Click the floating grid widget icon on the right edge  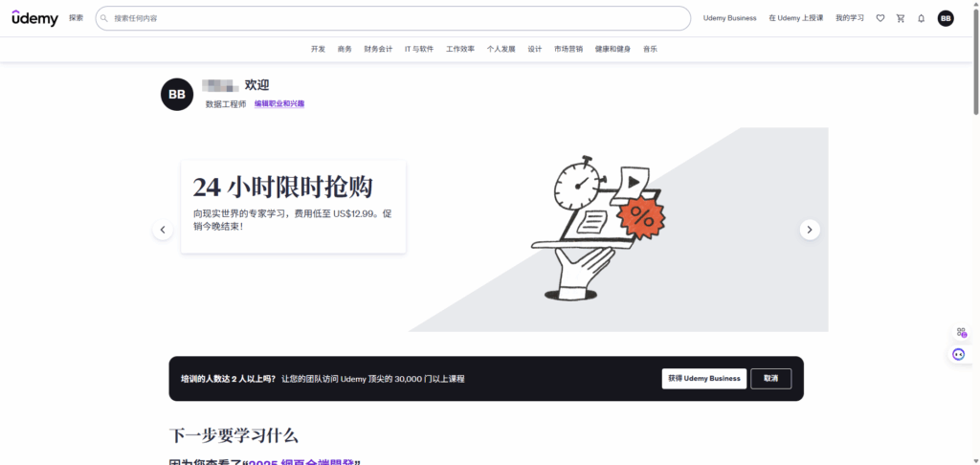click(x=961, y=333)
